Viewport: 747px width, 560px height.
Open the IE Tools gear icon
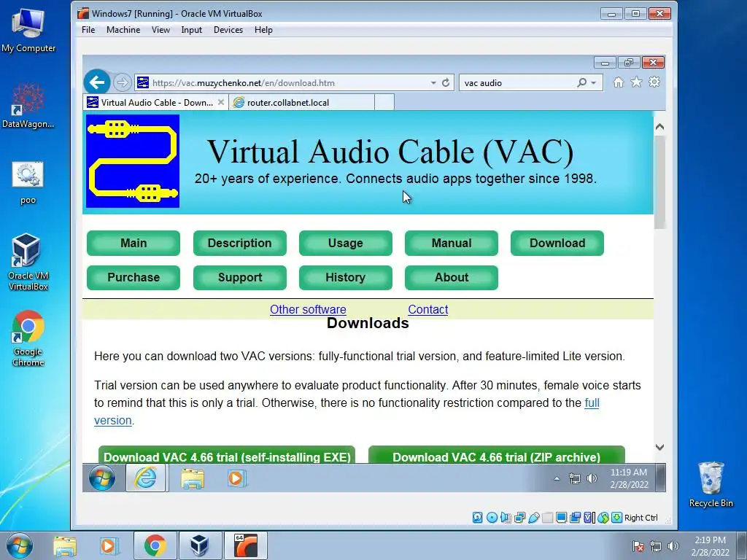[654, 82]
